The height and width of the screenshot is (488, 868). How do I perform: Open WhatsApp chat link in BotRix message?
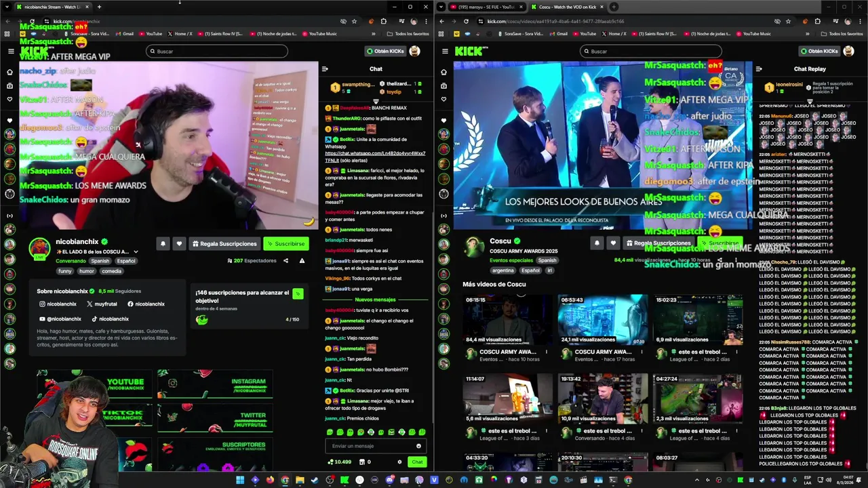tap(374, 157)
